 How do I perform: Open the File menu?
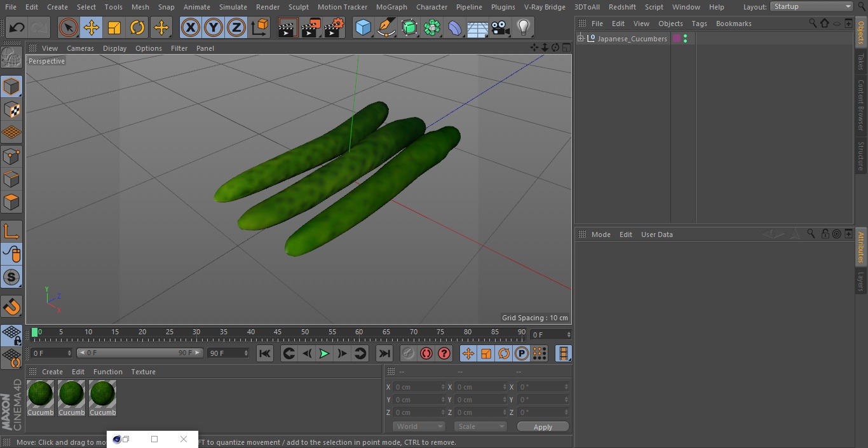tap(11, 7)
